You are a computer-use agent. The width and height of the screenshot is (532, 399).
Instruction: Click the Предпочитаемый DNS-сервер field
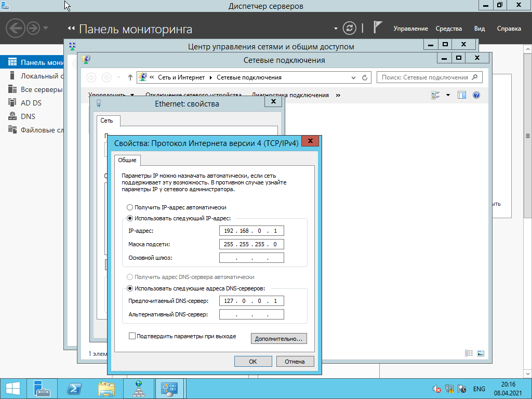(x=251, y=301)
